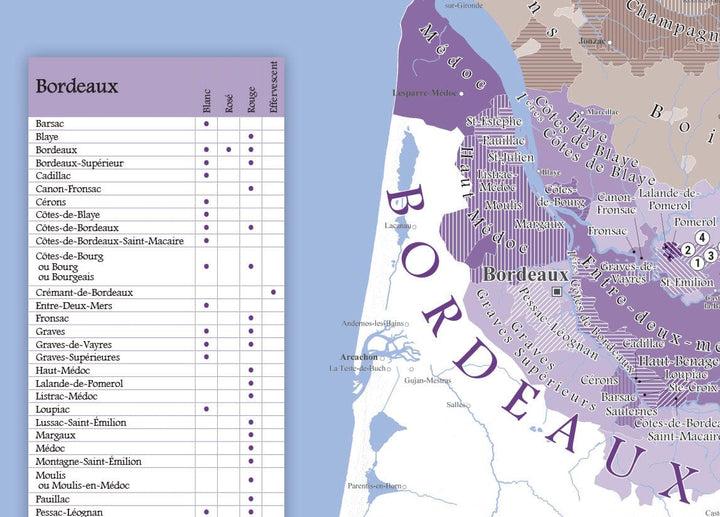Click the 'Lacanau' town label
Image resolution: width=720 pixels, height=517 pixels.
(398, 226)
